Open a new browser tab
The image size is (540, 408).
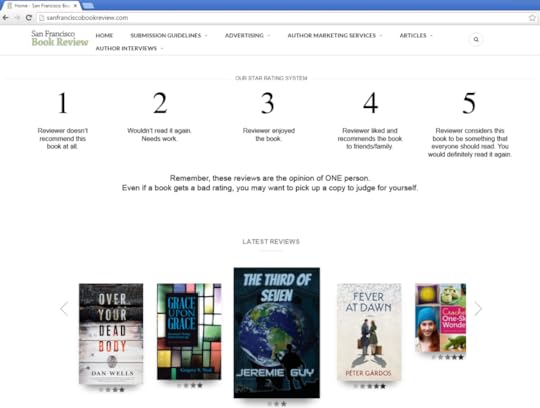(88, 6)
